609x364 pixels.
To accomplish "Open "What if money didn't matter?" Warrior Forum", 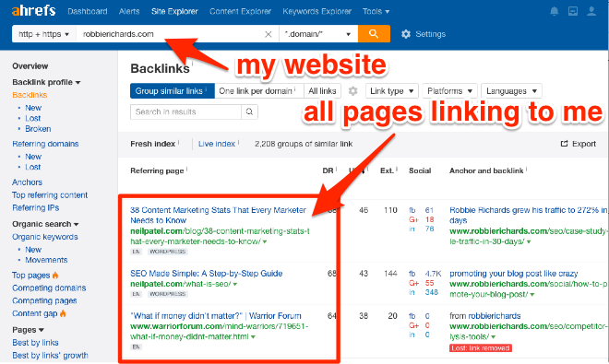I will click(216, 316).
